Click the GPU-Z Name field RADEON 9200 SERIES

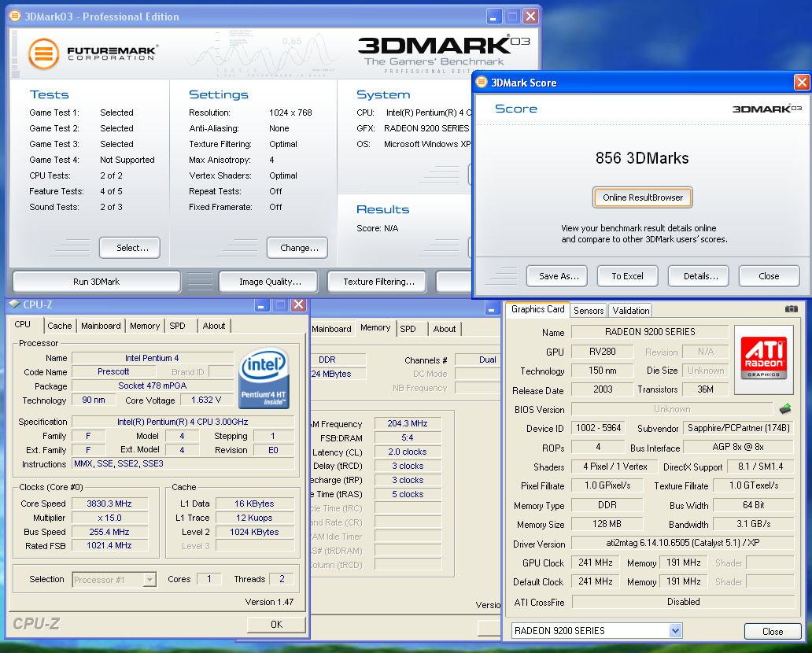(650, 332)
